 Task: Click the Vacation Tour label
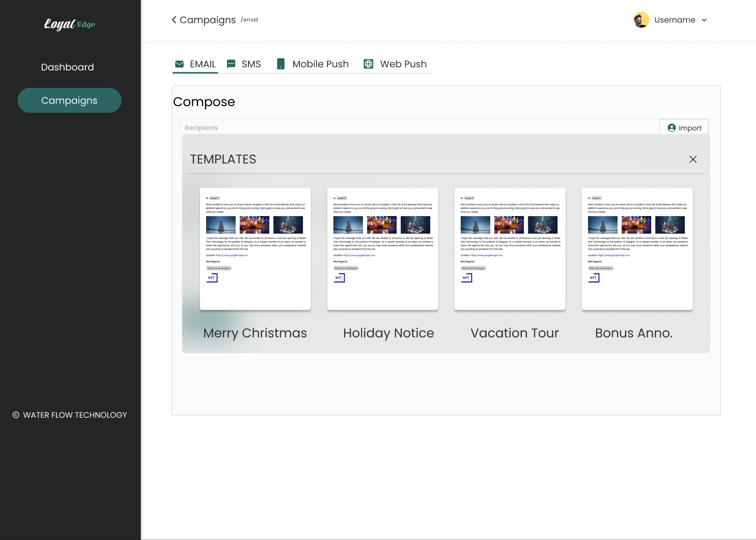(x=515, y=333)
